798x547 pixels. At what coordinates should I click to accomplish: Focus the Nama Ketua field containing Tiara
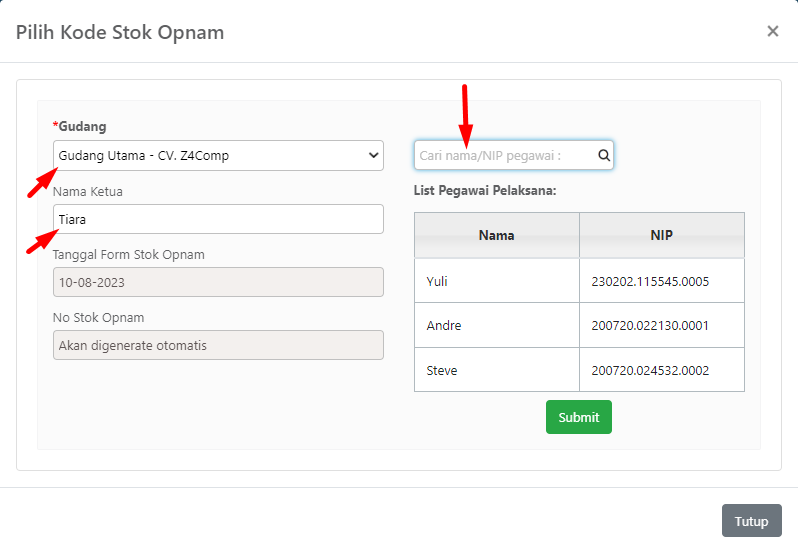(x=218, y=219)
